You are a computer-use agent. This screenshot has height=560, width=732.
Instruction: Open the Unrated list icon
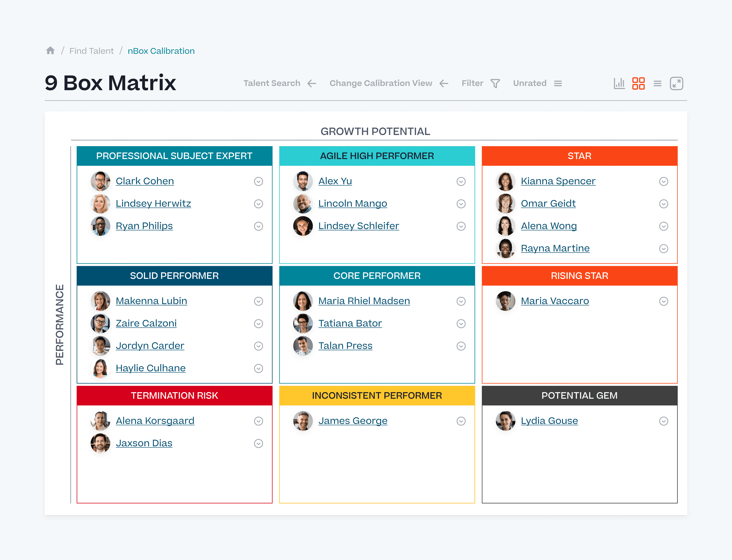tap(558, 83)
